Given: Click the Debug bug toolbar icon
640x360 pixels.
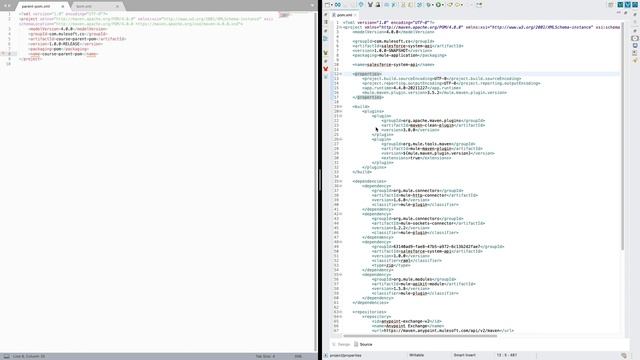Looking at the screenshot, I should (429, 4).
